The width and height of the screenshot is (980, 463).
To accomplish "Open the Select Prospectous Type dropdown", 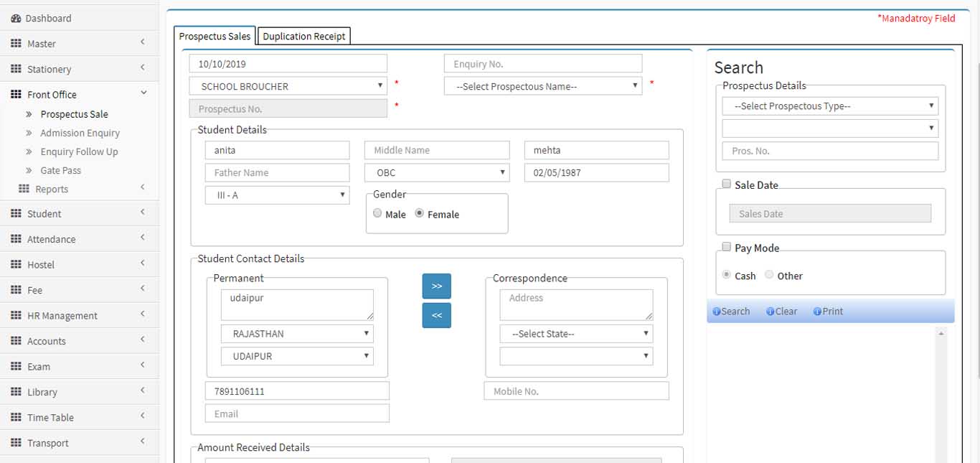I will click(x=830, y=106).
